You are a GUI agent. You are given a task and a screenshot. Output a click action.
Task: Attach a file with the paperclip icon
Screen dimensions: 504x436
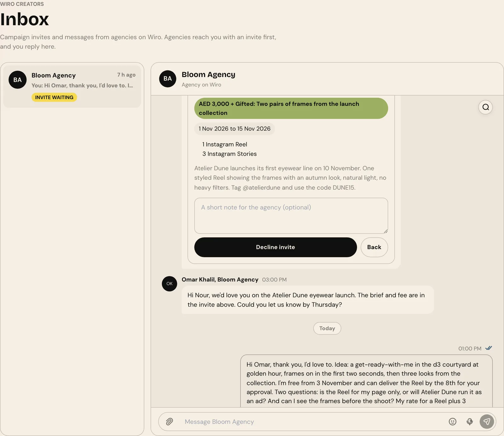[169, 422]
